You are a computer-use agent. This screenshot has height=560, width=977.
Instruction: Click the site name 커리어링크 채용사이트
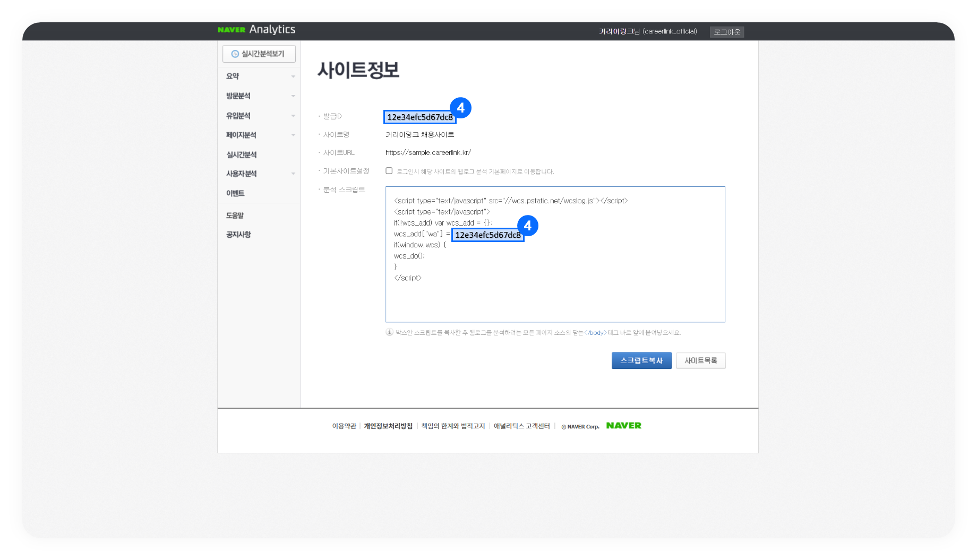420,135
